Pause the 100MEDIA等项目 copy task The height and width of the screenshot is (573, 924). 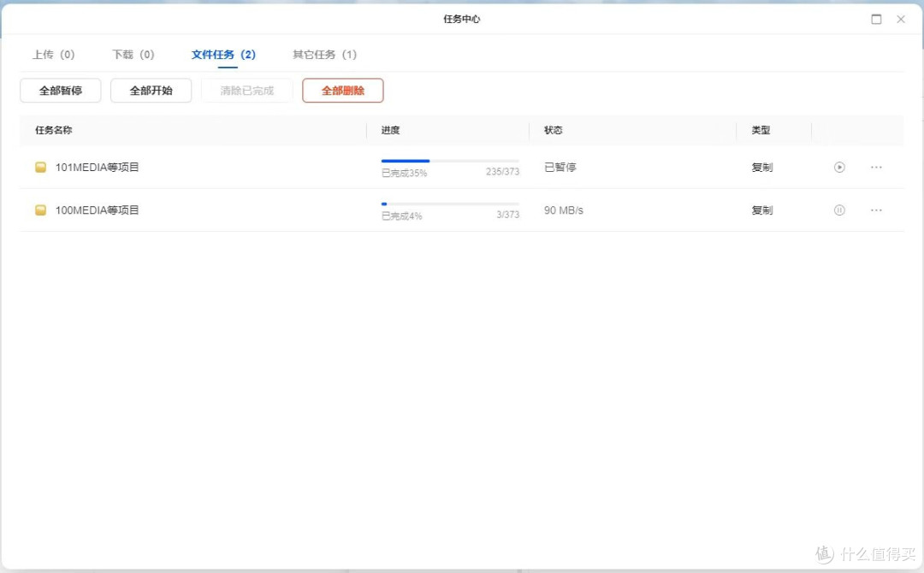839,210
